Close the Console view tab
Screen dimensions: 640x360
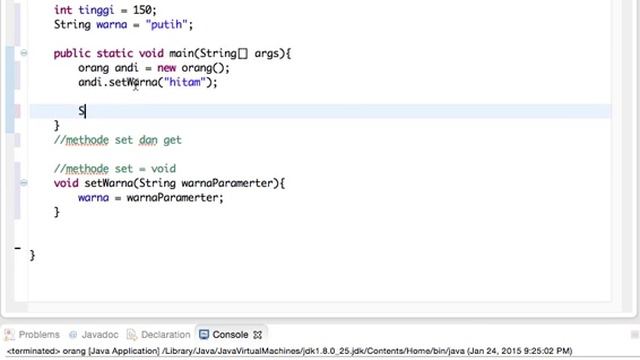click(258, 335)
